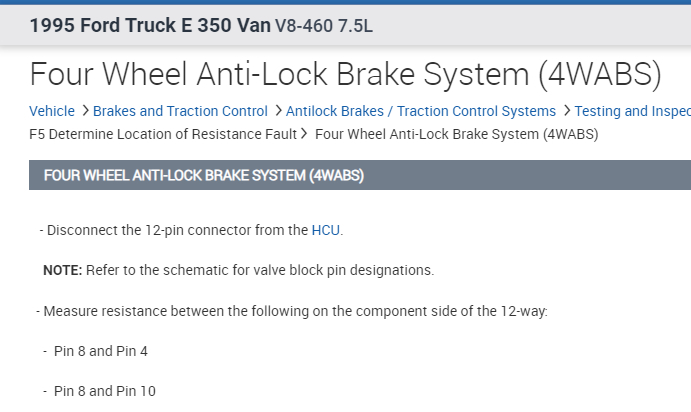Click the Measure resistance instruction line
Viewport: 691px width, 412px height.
tap(295, 311)
